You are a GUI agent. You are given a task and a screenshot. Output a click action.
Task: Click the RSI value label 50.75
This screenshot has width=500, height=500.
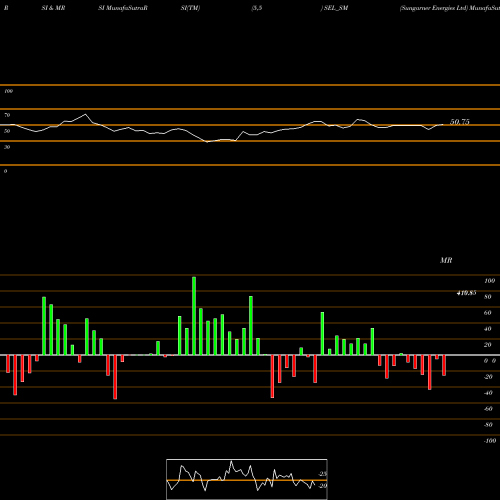pyautogui.click(x=460, y=122)
